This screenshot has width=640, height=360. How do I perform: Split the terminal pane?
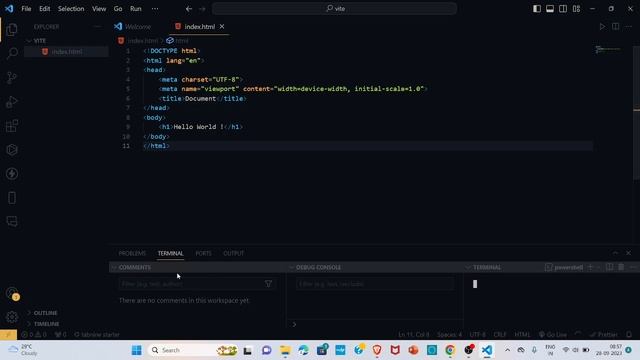[609, 267]
